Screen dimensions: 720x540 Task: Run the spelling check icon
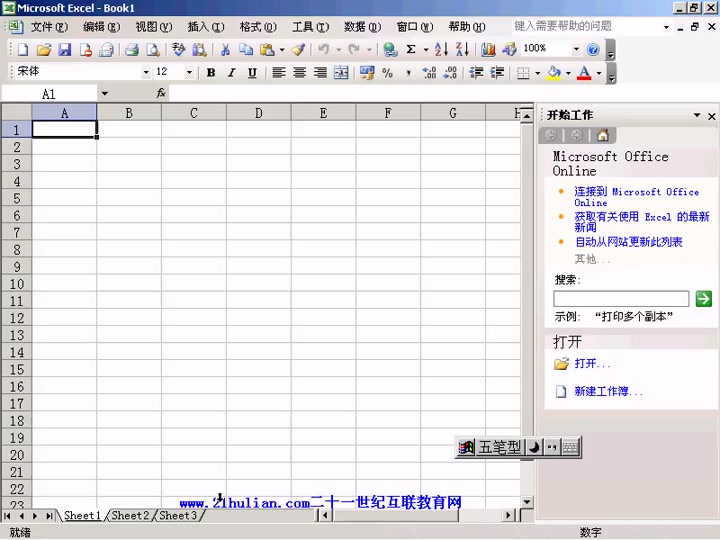[x=179, y=49]
